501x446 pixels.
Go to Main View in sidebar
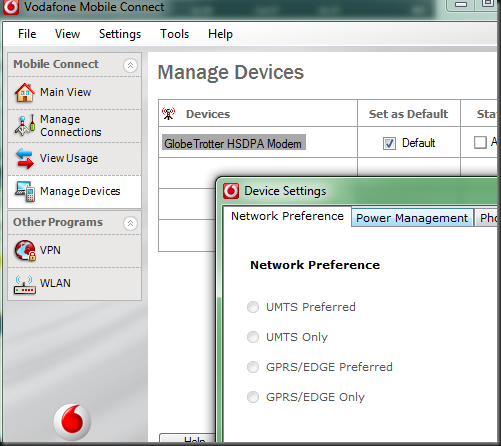click(75, 92)
